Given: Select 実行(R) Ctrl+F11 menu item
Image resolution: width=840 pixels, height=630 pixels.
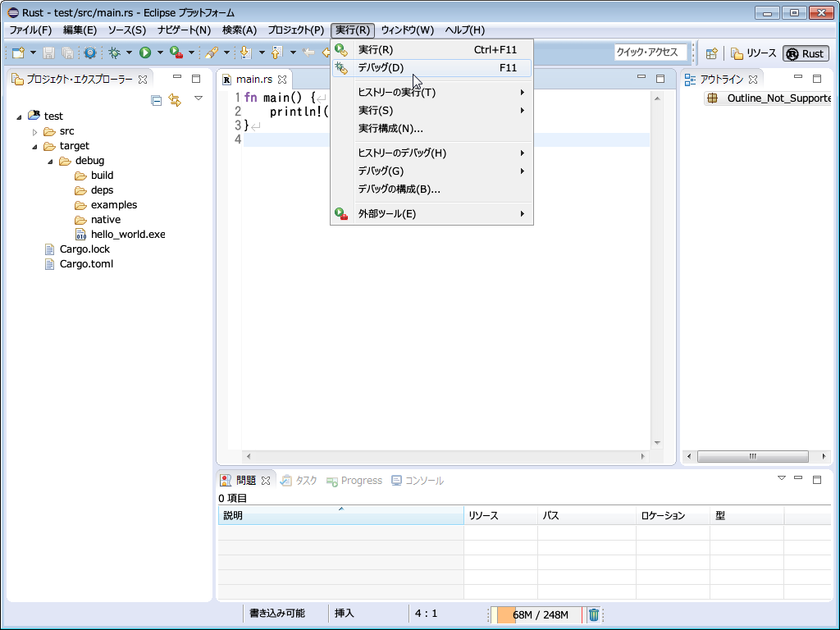Looking at the screenshot, I should pyautogui.click(x=431, y=49).
